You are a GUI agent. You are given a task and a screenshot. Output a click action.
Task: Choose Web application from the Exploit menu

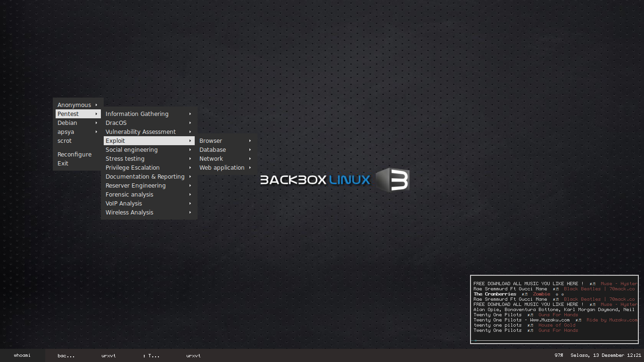coord(222,167)
